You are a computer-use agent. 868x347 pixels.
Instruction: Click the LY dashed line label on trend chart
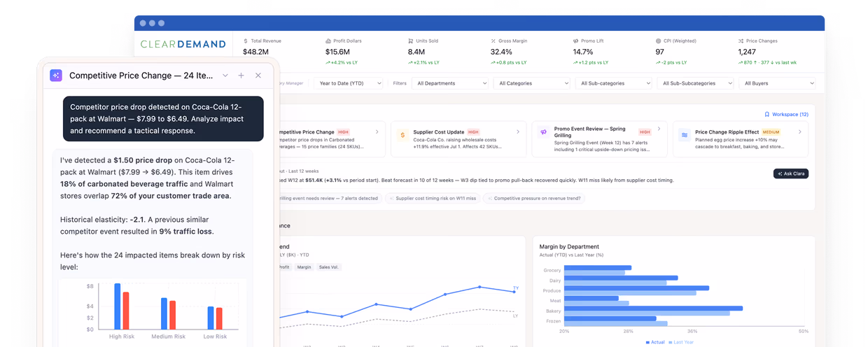coord(516,316)
